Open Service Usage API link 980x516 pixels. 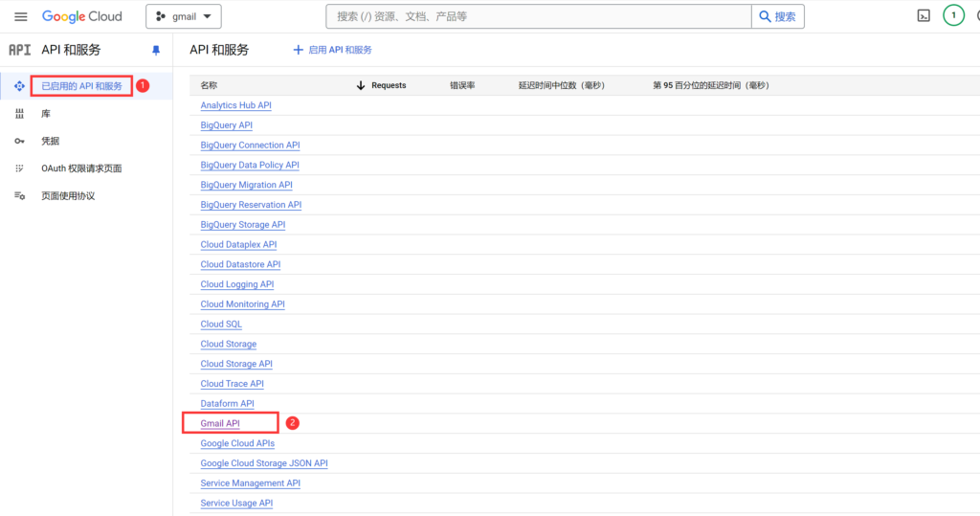(236, 504)
